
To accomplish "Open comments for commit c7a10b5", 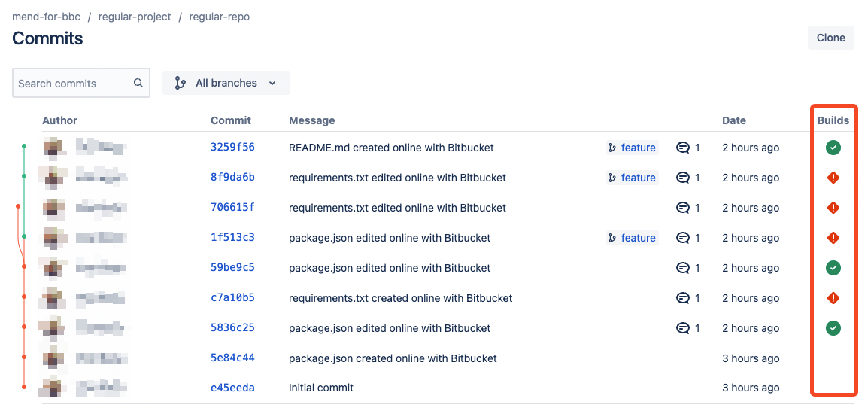I will tap(683, 298).
